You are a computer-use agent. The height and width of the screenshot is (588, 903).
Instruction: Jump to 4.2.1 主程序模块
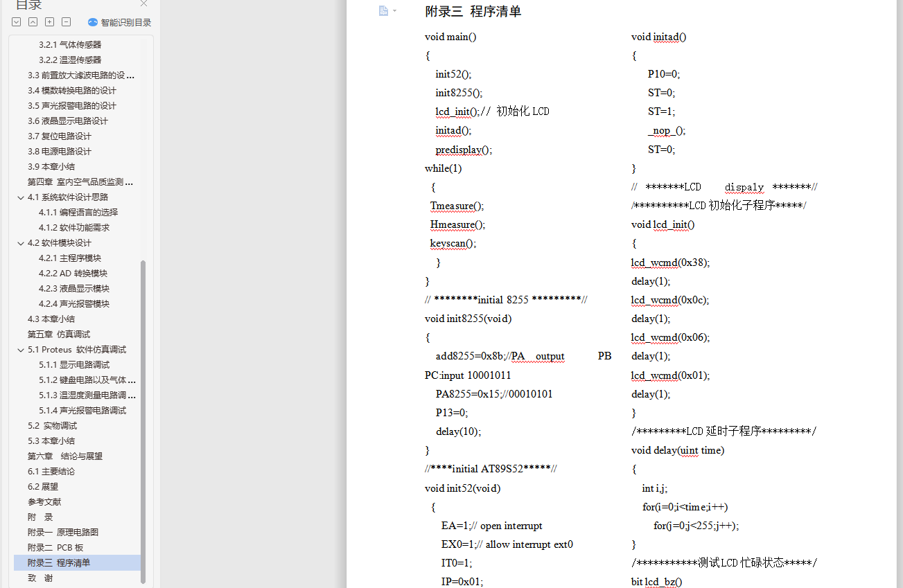point(70,258)
